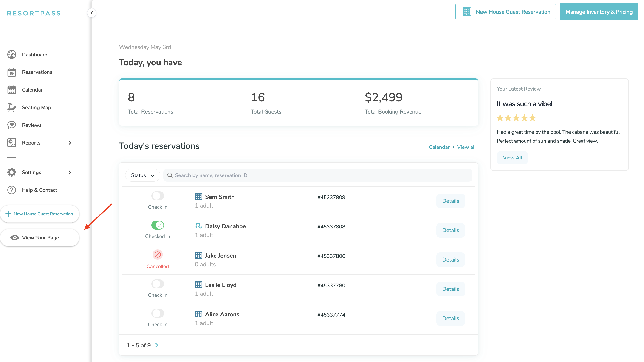Collapse the sidebar with the arrow button
Image resolution: width=644 pixels, height=362 pixels.
coord(92,13)
